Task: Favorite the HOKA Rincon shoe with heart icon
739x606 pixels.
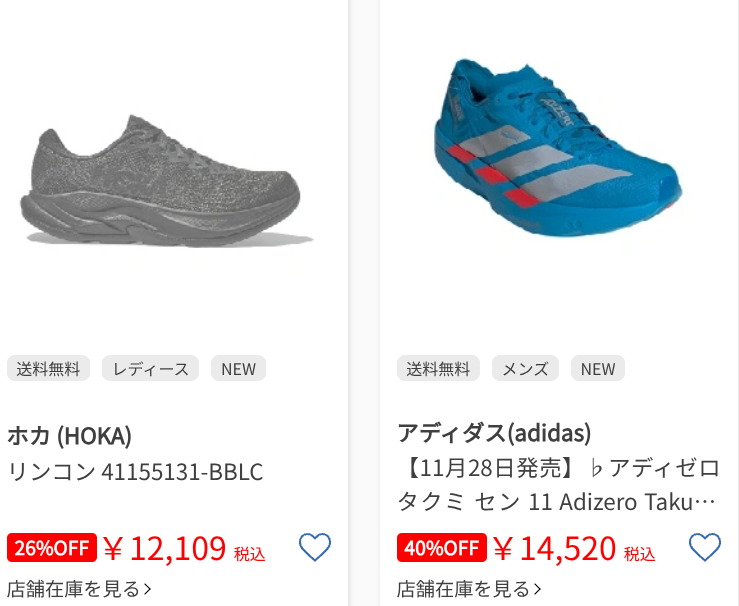Action: click(315, 547)
